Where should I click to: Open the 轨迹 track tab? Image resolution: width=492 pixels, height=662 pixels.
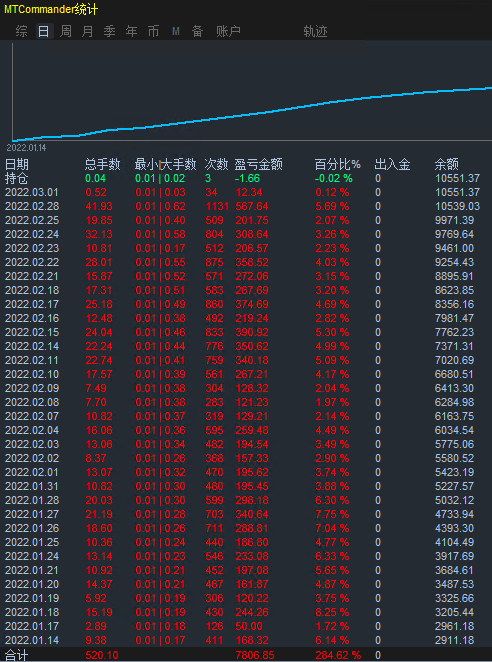tap(315, 31)
